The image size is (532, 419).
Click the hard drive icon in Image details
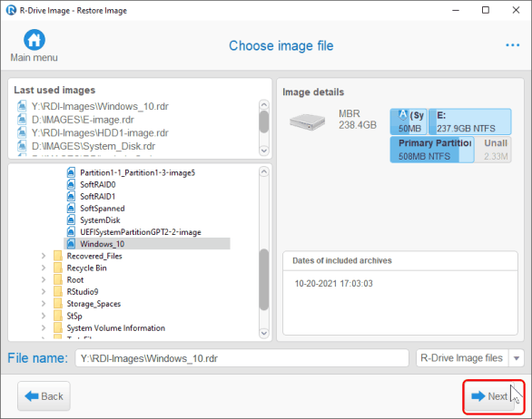click(x=308, y=122)
